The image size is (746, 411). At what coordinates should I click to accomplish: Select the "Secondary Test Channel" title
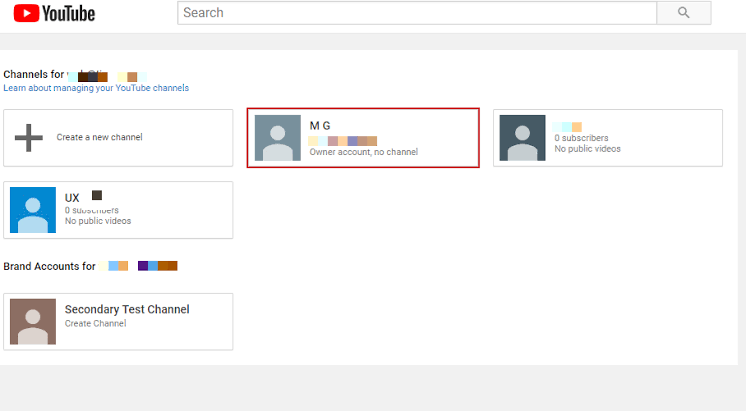(x=127, y=310)
